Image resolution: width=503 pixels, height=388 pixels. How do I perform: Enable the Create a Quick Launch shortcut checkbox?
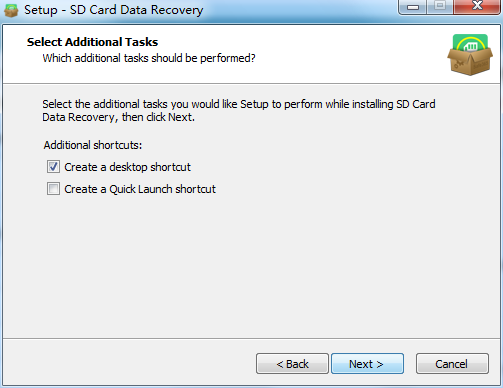click(53, 189)
